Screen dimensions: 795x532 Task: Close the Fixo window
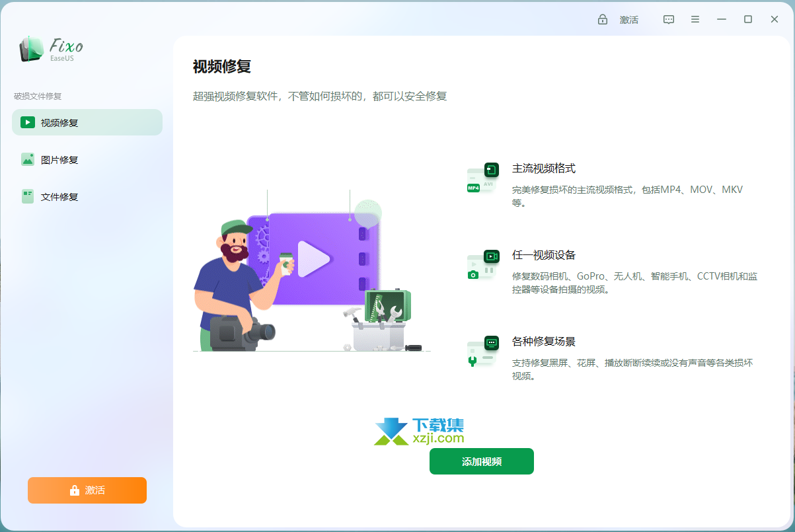(x=775, y=20)
